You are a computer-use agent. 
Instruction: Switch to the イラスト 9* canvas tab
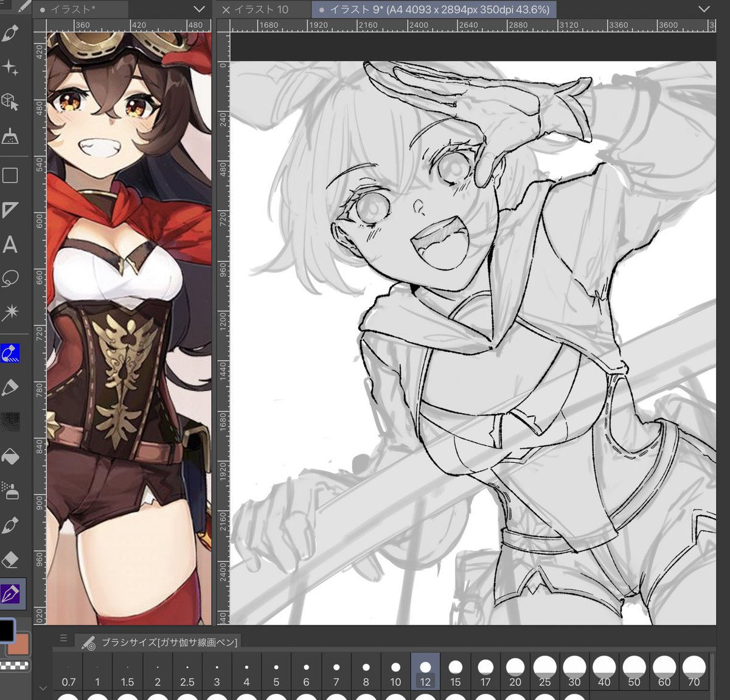click(x=433, y=10)
